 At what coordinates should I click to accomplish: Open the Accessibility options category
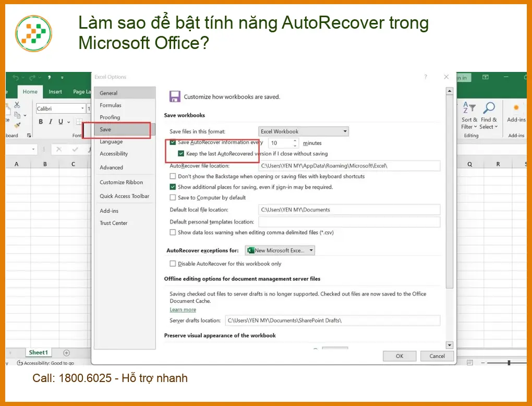pos(125,154)
